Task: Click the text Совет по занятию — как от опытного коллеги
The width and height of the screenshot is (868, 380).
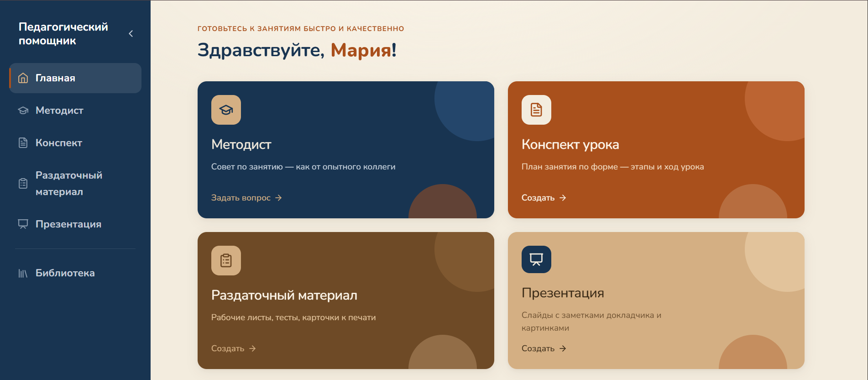Action: click(x=303, y=167)
